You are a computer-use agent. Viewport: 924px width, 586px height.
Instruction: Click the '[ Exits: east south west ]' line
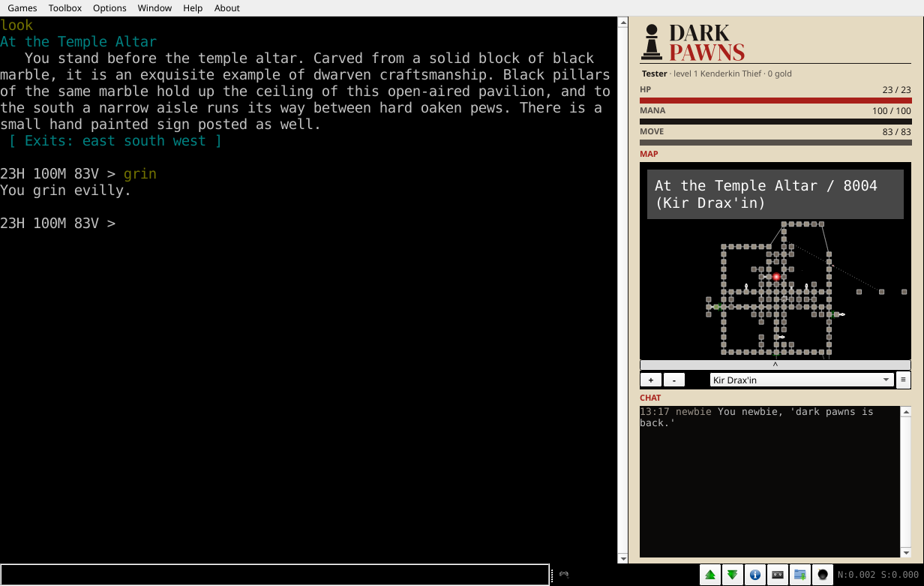point(115,141)
